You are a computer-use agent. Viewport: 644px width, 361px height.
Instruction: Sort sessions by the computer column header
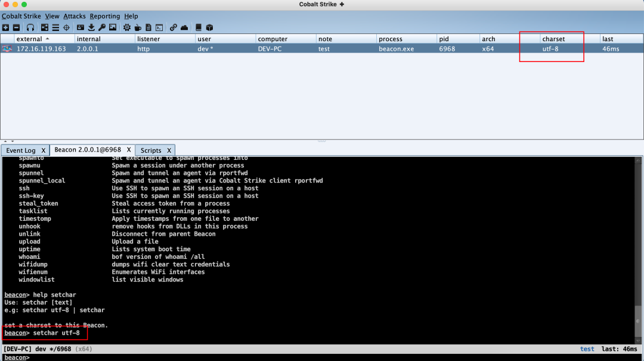(286, 39)
